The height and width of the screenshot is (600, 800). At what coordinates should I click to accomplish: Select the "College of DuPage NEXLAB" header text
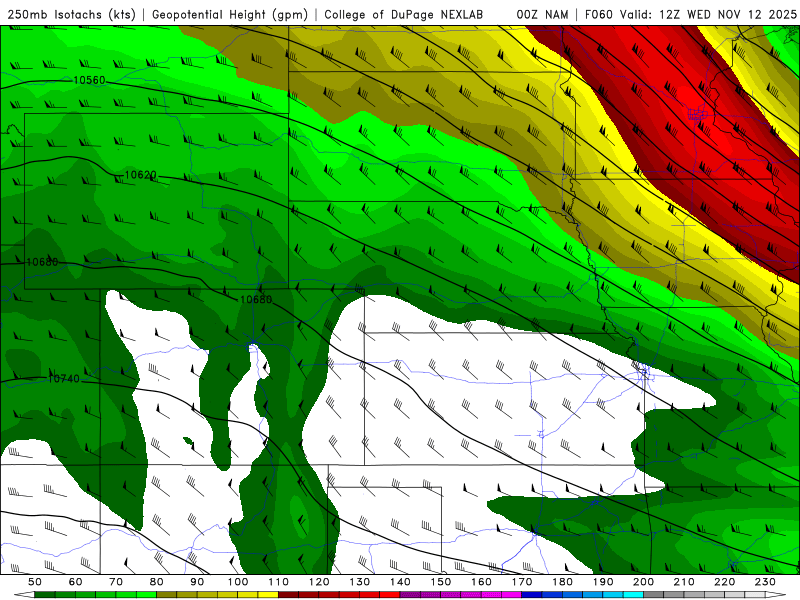coord(404,15)
